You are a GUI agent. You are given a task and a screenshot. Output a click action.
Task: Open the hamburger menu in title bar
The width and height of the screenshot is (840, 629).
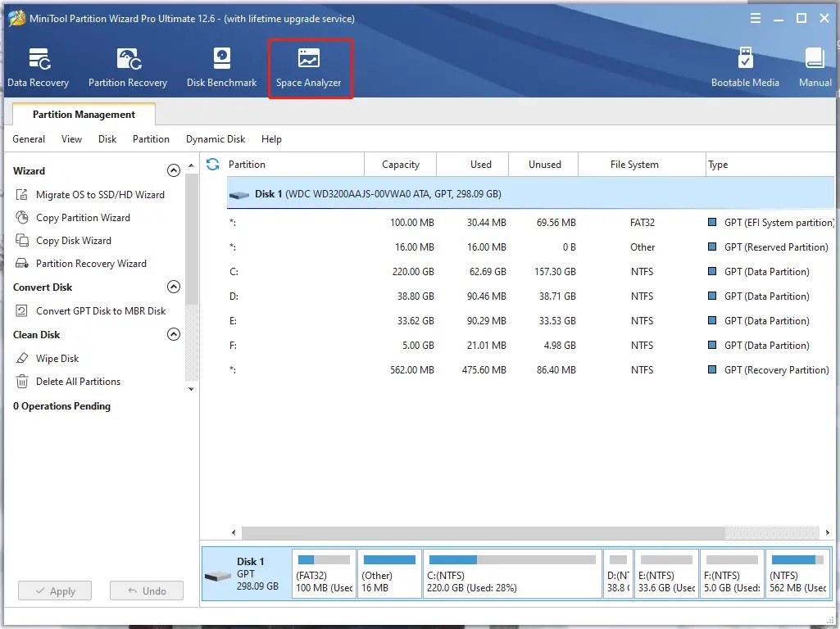click(x=756, y=18)
